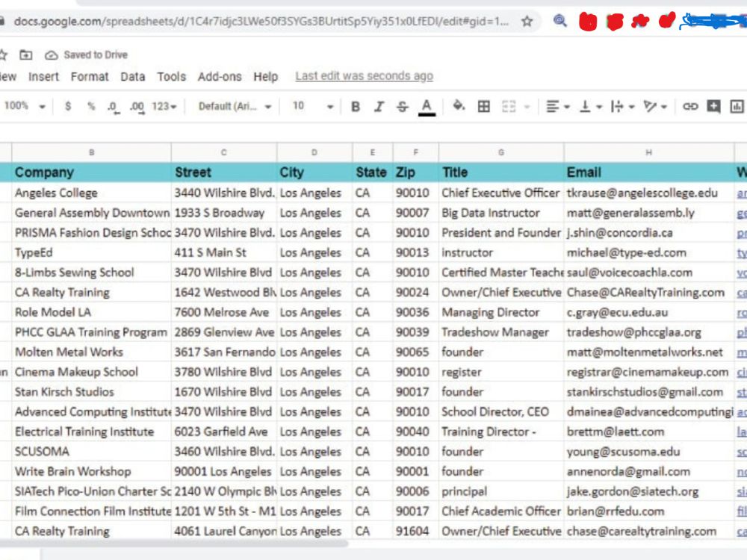Select the cell School Director, CEO
Screen dimensions: 747x560
501,412
